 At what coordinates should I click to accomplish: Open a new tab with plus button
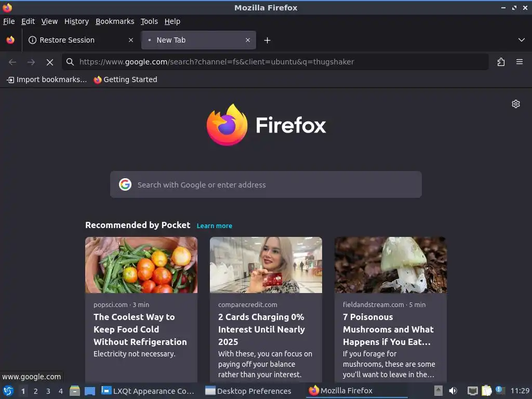[x=268, y=41]
